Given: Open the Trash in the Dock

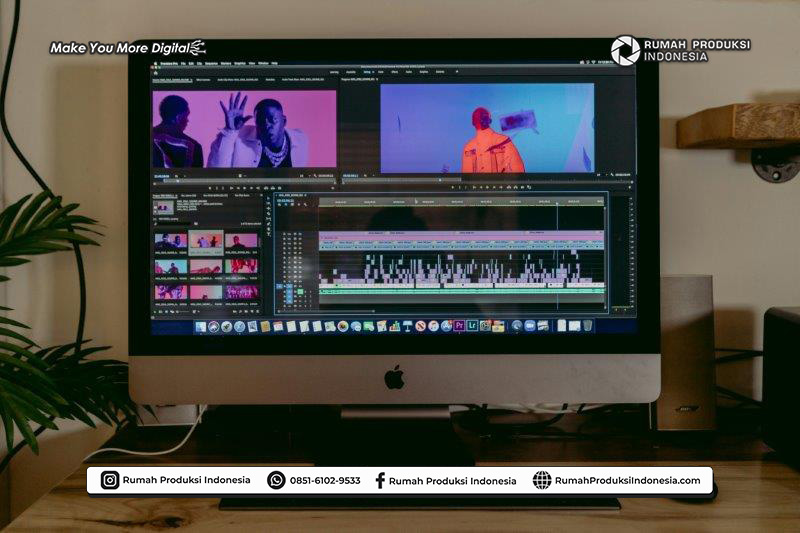Looking at the screenshot, I should (588, 325).
